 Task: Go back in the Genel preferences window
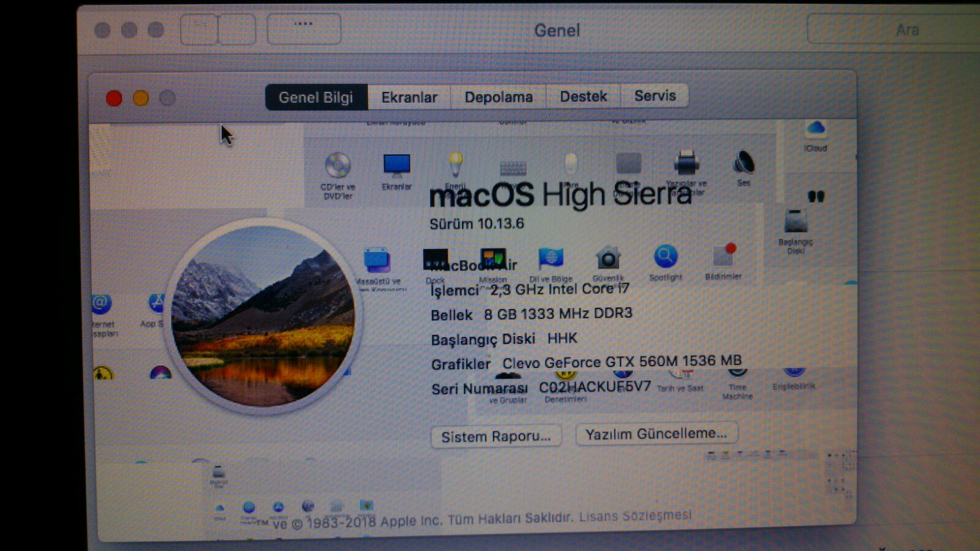pos(199,29)
